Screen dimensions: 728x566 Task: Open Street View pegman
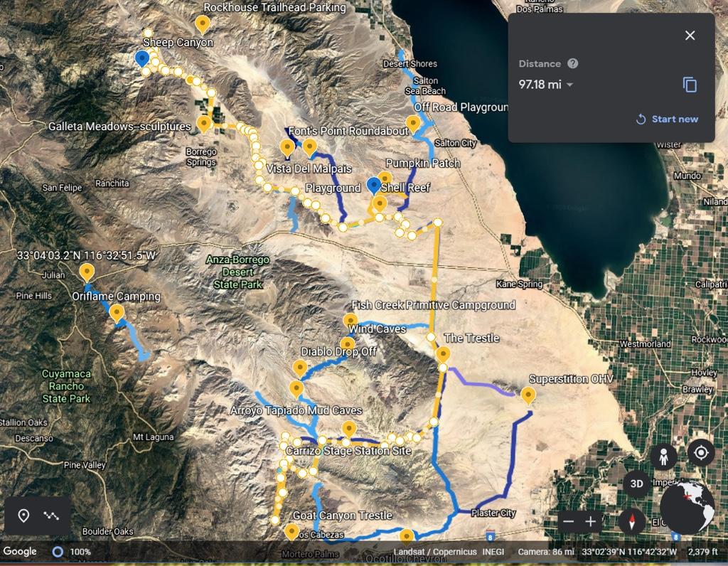pos(663,456)
